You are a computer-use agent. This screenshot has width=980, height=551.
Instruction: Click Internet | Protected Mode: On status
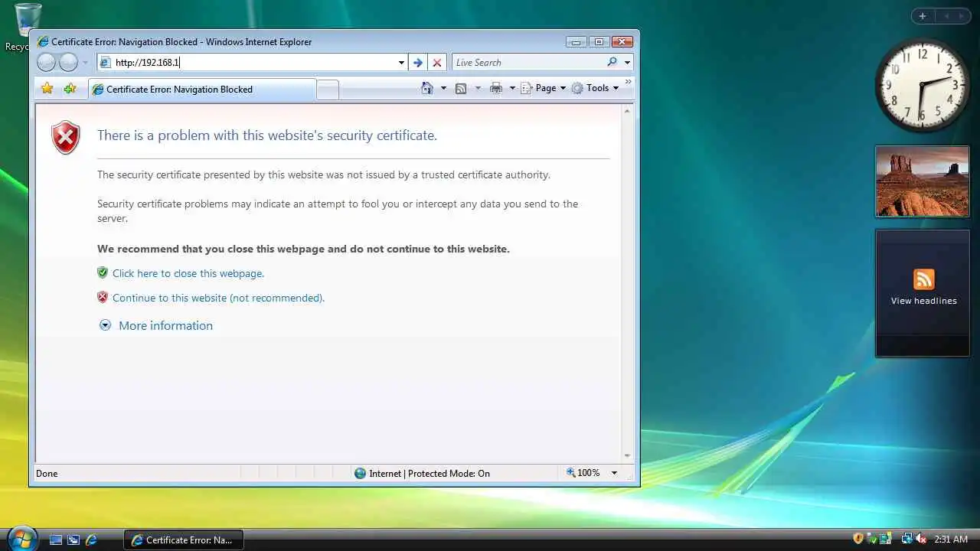coord(423,473)
